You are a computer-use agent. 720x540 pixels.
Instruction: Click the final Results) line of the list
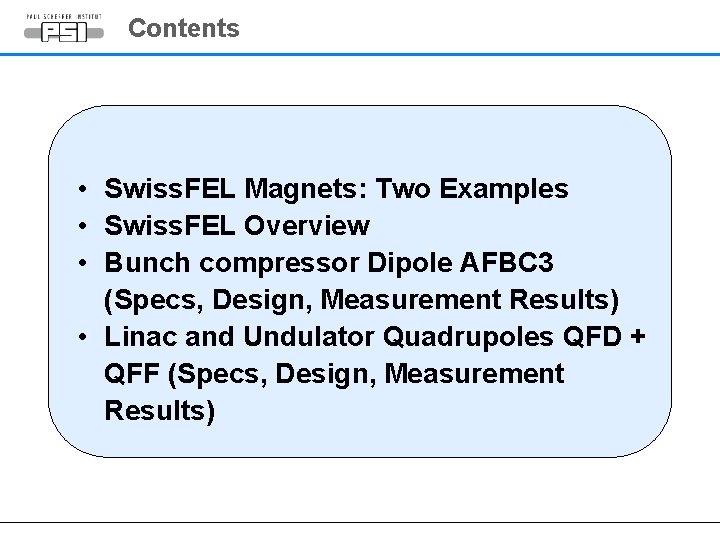159,411
